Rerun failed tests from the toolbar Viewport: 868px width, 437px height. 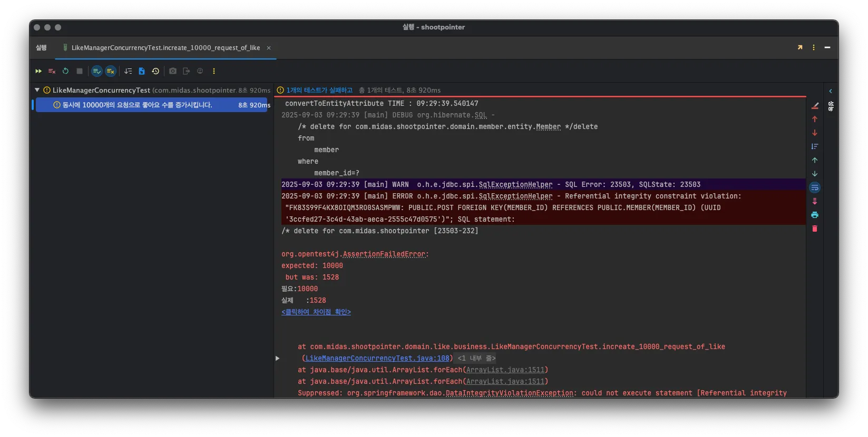coord(52,71)
